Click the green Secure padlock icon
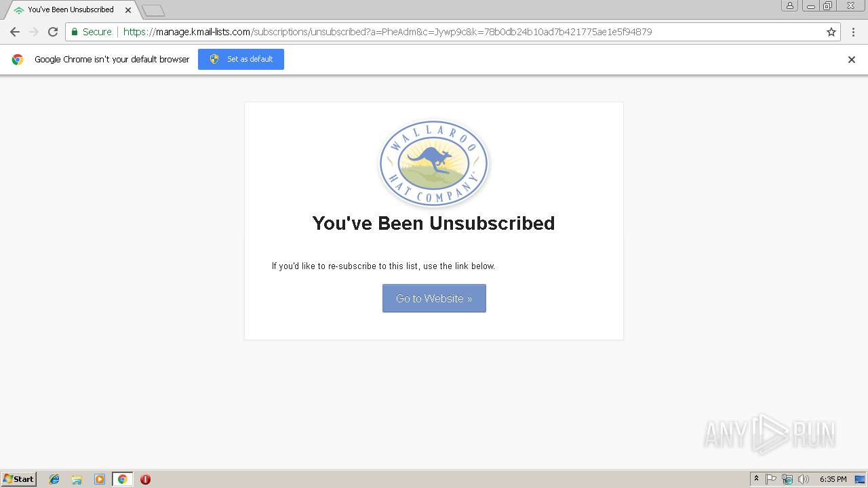The width and height of the screenshot is (868, 488). (x=75, y=32)
